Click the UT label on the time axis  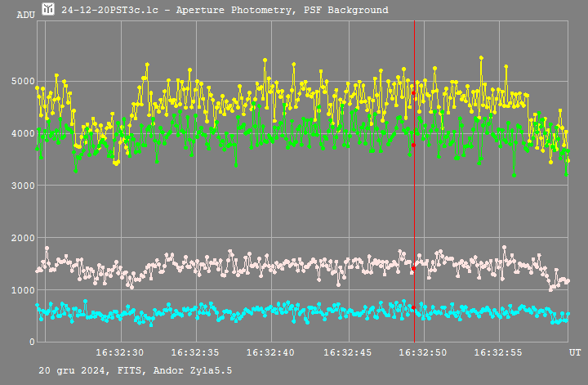tap(575, 353)
